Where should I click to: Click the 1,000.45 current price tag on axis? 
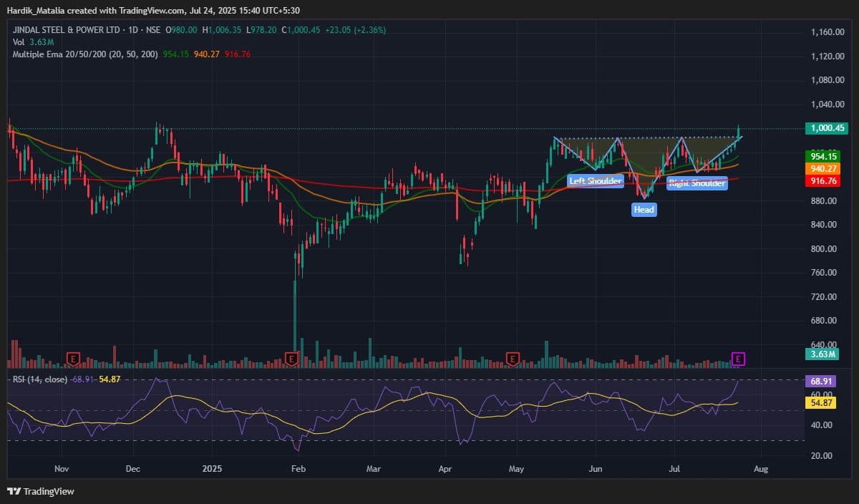click(826, 129)
